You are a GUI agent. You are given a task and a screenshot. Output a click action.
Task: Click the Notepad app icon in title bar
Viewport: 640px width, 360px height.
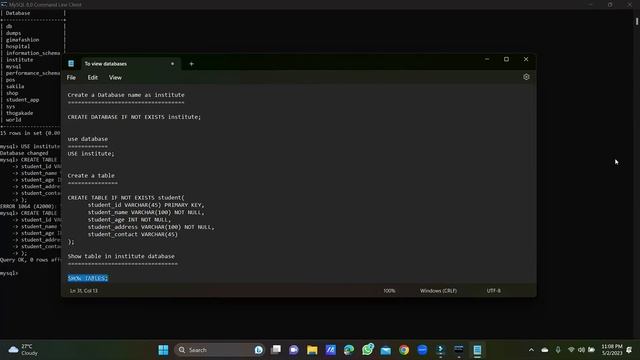coord(71,64)
